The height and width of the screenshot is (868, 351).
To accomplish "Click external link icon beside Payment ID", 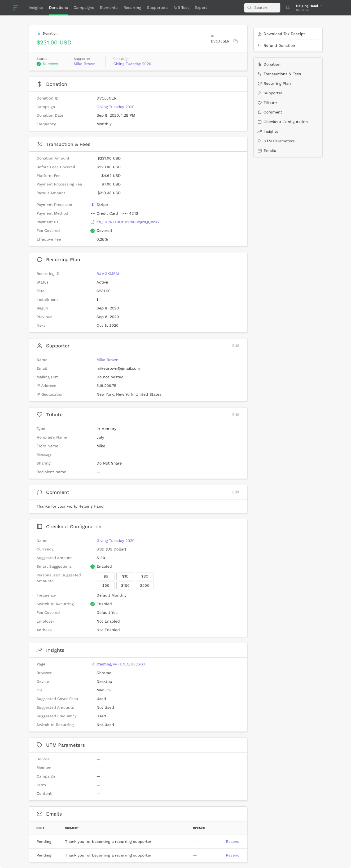I will pos(92,222).
